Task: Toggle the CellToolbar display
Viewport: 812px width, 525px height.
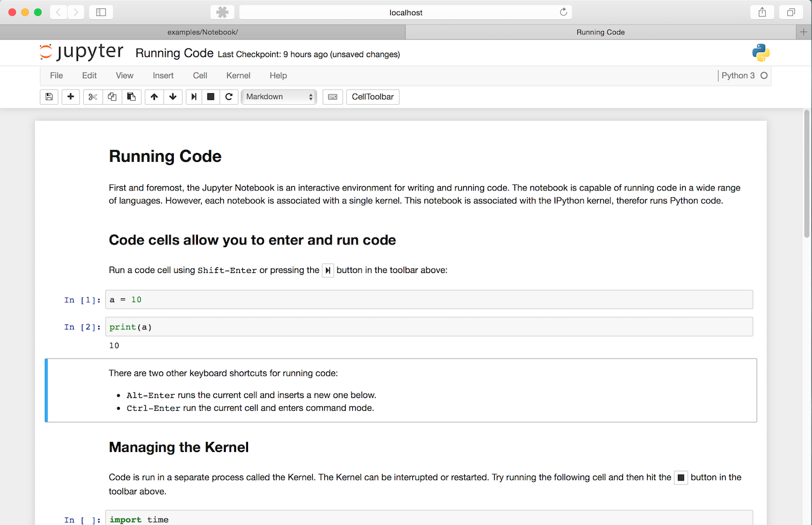Action: pyautogui.click(x=372, y=96)
